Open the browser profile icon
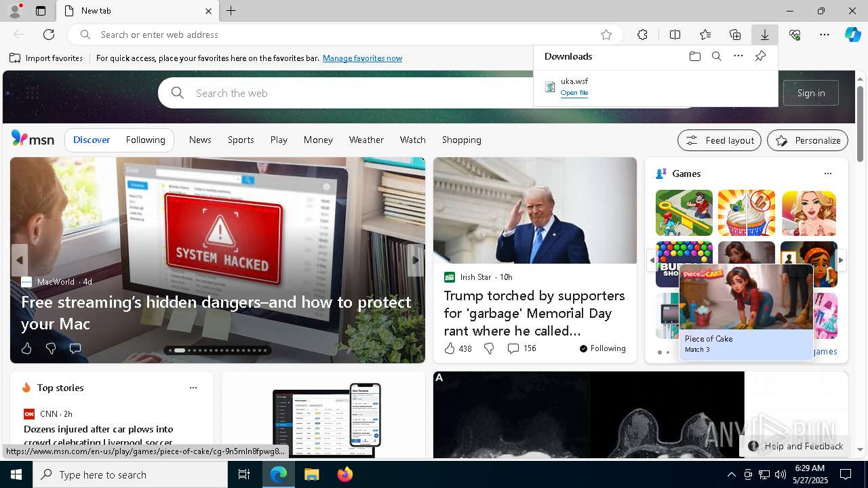This screenshot has width=868, height=488. (x=14, y=11)
